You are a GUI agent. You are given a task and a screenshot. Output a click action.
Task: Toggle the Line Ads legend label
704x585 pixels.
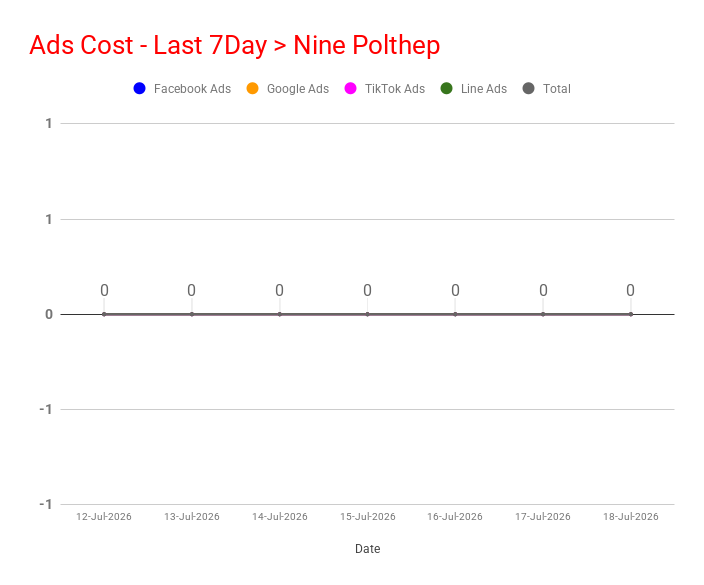(484, 89)
